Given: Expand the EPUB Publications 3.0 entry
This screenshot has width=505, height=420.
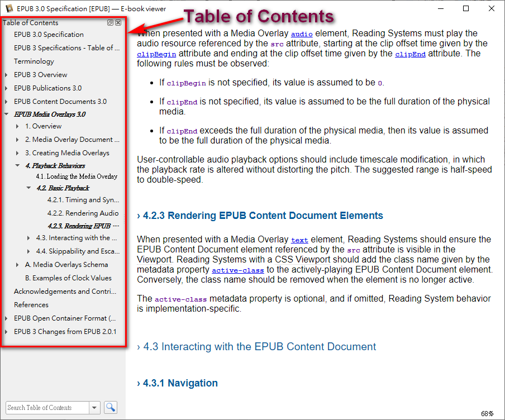Looking at the screenshot, I should coord(6,88).
